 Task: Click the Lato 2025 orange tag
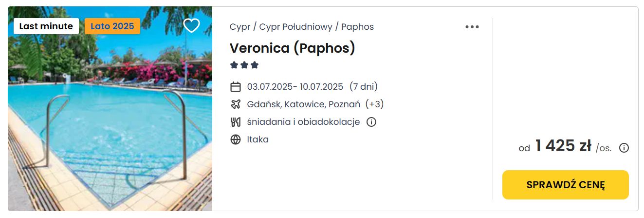tap(112, 26)
